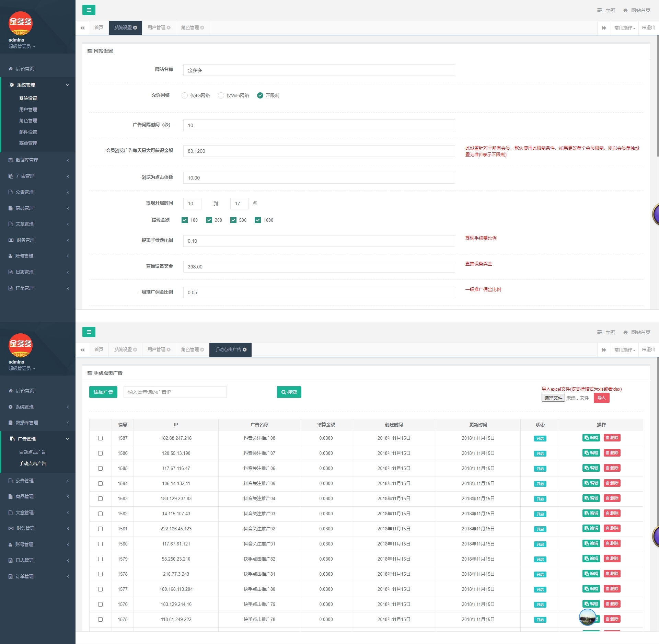Delete ad row 1587
The width and height of the screenshot is (659, 644).
[612, 438]
